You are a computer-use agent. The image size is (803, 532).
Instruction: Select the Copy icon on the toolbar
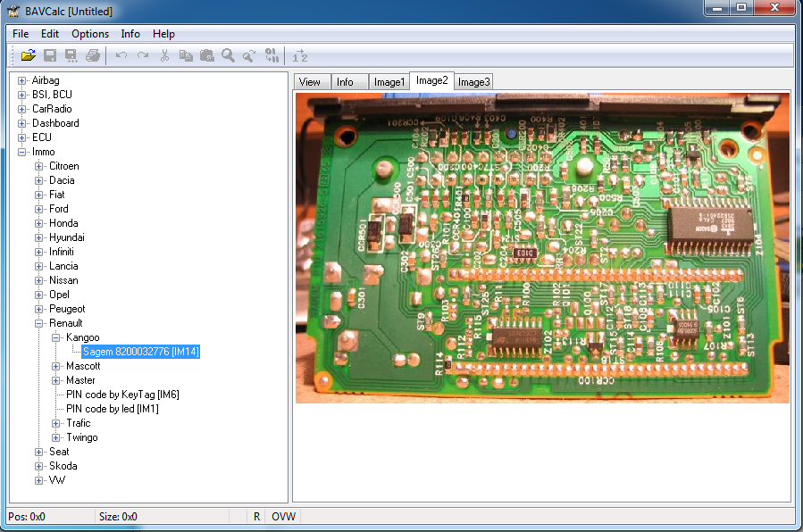tap(186, 55)
